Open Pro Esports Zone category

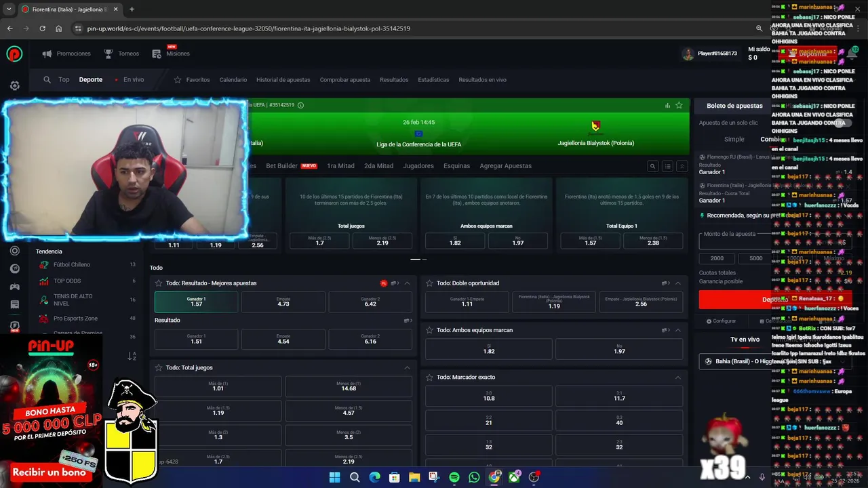tap(87, 319)
